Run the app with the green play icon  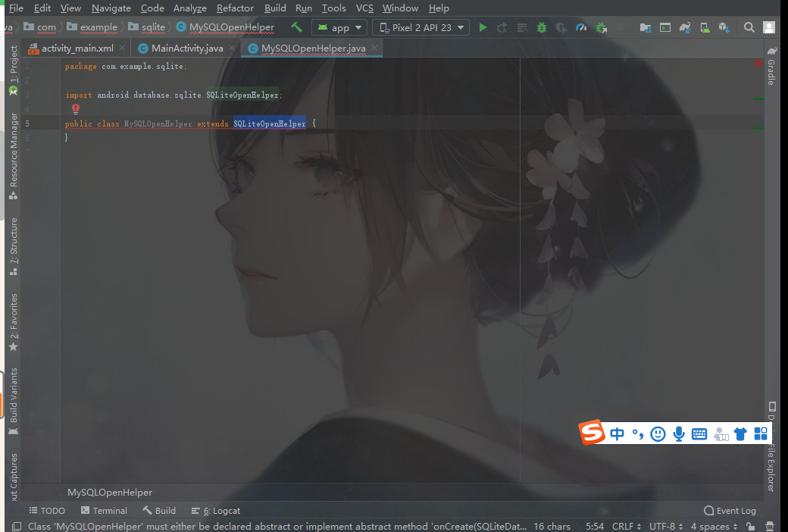(x=483, y=27)
